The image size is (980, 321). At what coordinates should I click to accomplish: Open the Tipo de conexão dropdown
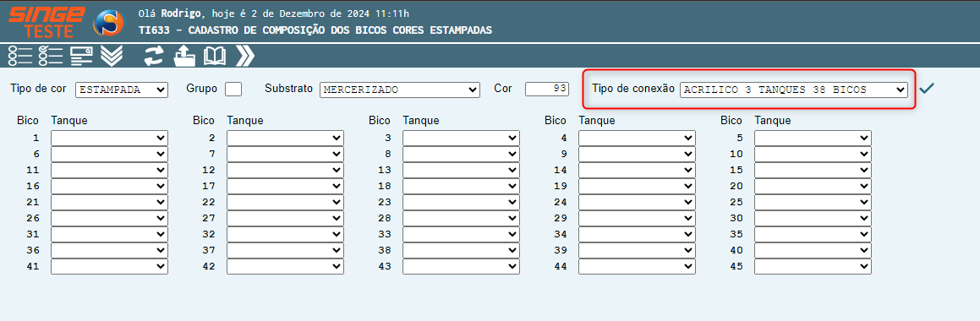pyautogui.click(x=794, y=90)
